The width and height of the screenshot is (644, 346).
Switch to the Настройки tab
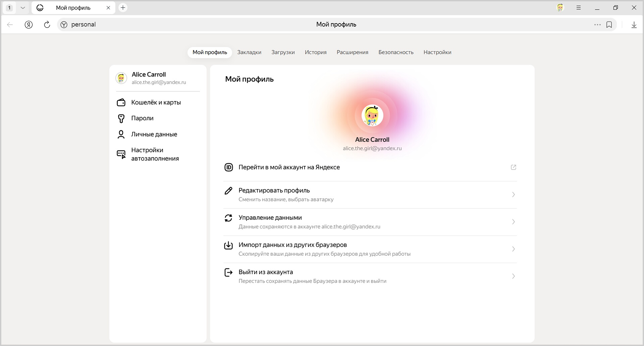[x=437, y=52]
